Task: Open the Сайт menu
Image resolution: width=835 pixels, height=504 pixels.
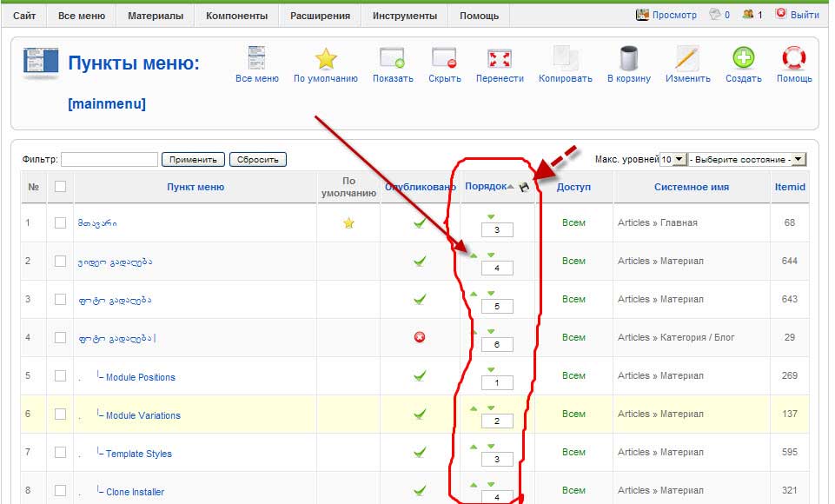Action: pyautogui.click(x=24, y=16)
